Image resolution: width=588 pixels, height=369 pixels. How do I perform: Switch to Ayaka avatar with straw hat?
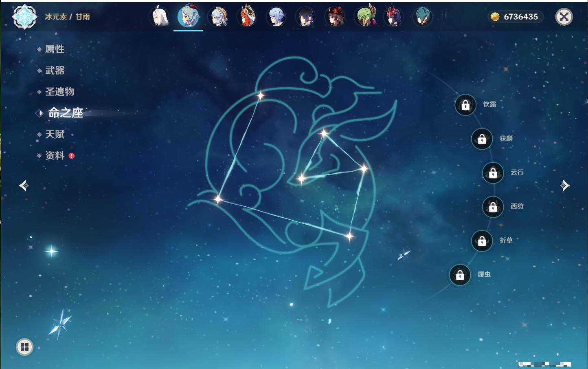point(218,17)
